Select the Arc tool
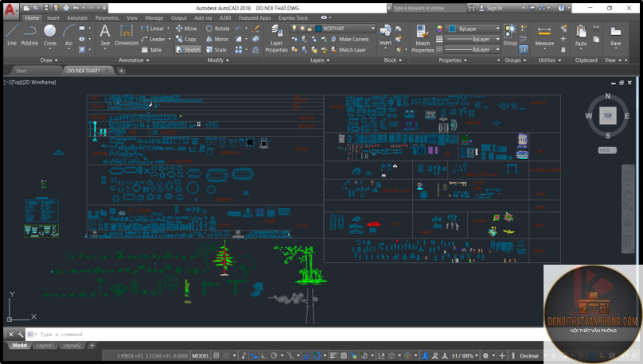 (68, 35)
